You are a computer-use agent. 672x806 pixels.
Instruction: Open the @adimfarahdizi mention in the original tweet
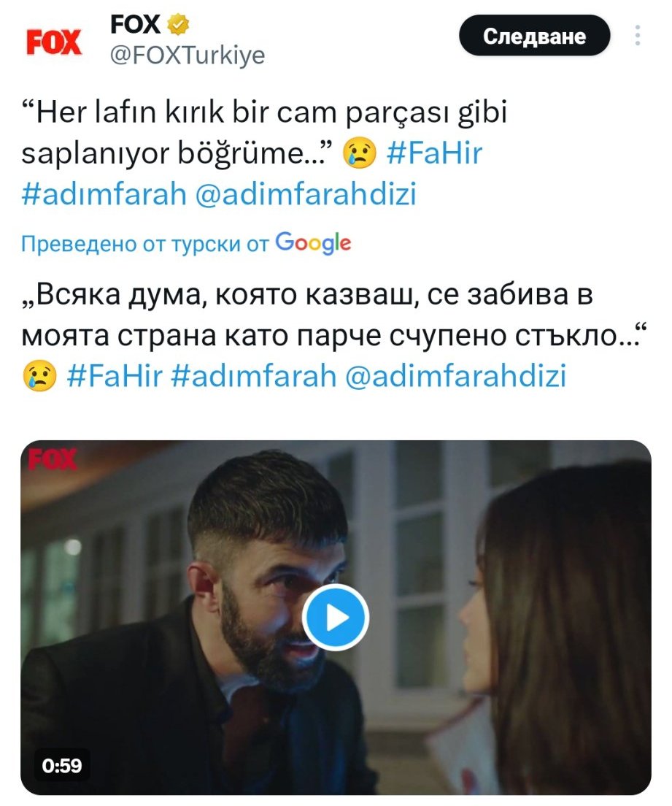[x=306, y=193]
